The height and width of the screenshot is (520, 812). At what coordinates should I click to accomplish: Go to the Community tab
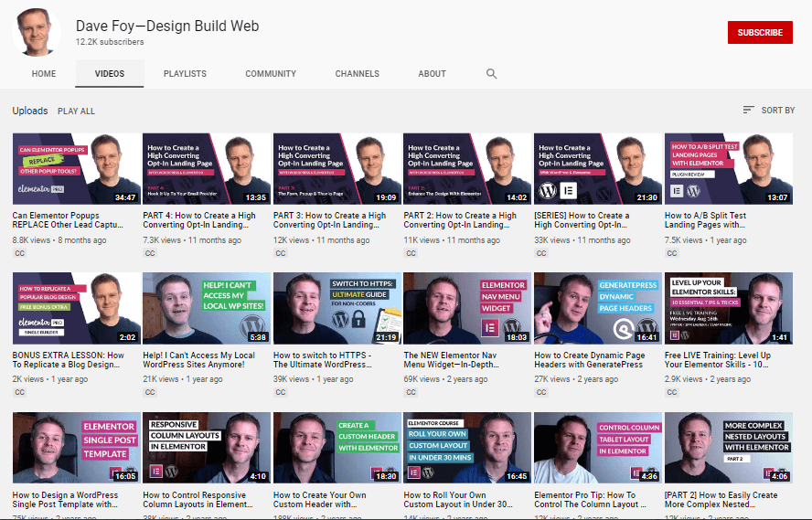point(271,73)
